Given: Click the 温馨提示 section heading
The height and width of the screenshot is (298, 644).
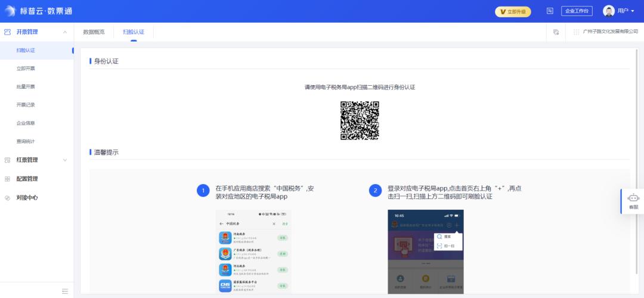Looking at the screenshot, I should pyautogui.click(x=106, y=153).
